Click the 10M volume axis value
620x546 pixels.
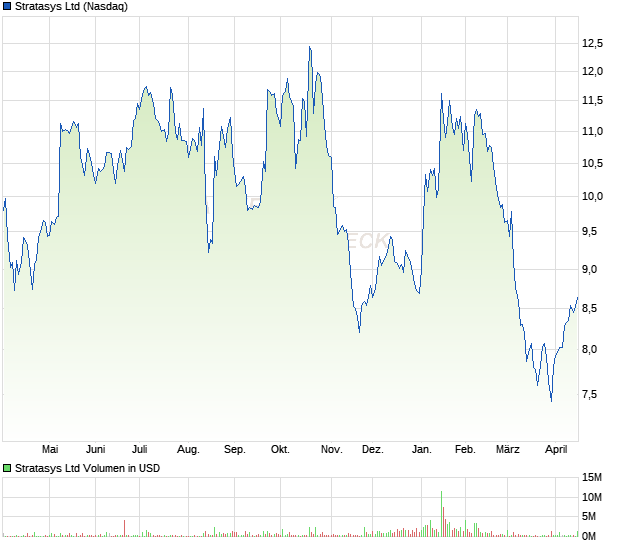(x=592, y=497)
